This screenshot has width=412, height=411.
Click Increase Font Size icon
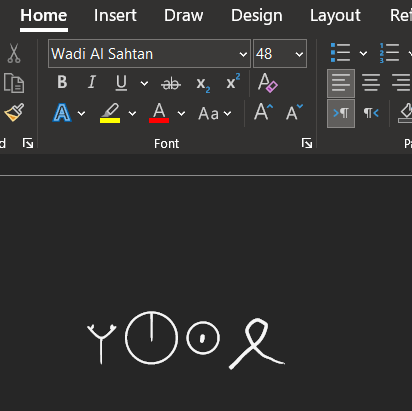click(x=263, y=112)
